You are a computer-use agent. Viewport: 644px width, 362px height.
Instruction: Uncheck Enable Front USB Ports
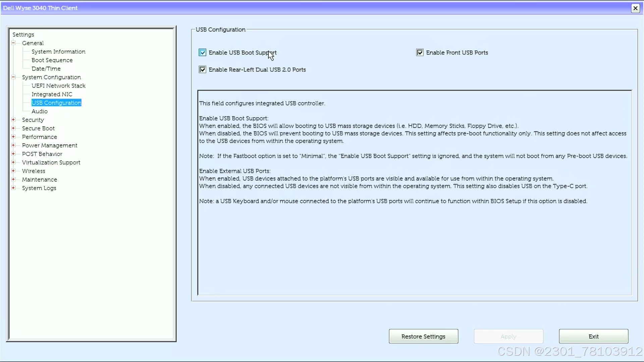pos(420,53)
